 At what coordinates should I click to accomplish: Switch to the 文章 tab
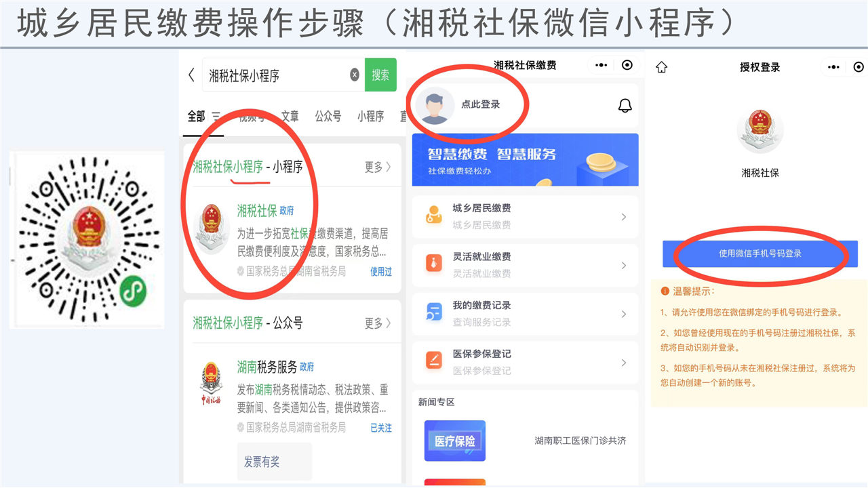coord(290,117)
